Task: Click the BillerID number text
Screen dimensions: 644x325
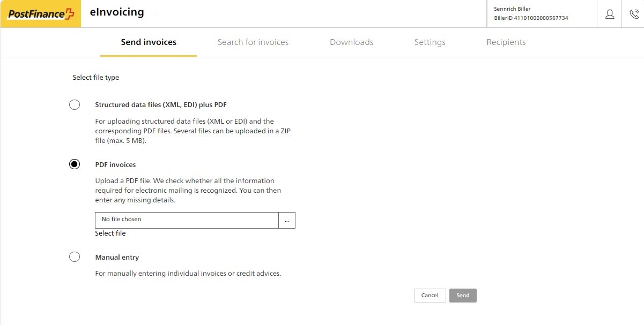Action: [x=531, y=18]
